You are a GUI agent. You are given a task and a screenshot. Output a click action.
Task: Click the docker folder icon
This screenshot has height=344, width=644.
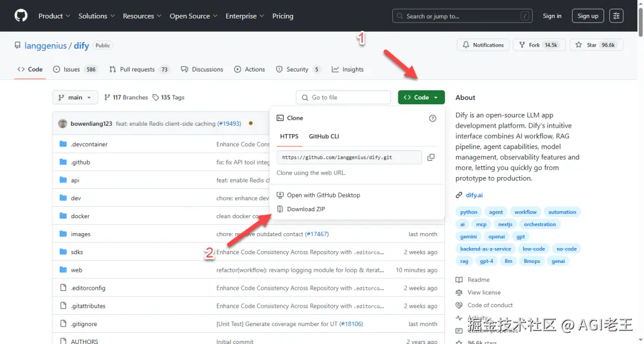[x=63, y=216]
